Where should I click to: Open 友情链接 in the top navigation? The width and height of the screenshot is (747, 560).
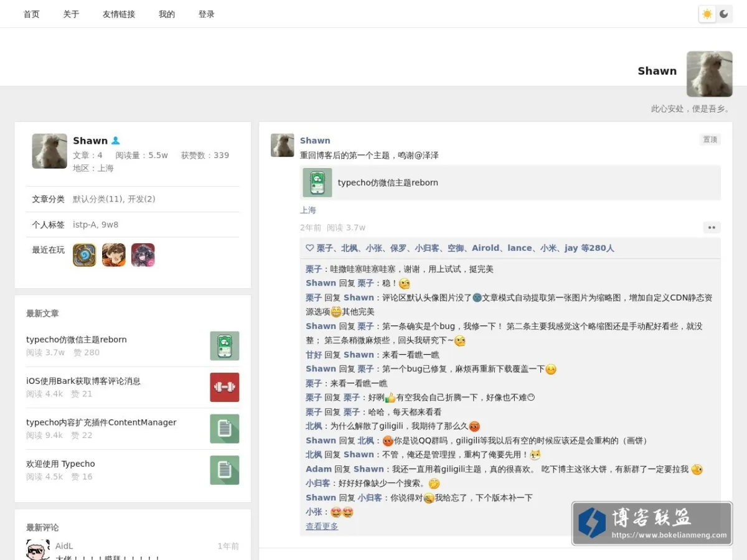pyautogui.click(x=119, y=14)
